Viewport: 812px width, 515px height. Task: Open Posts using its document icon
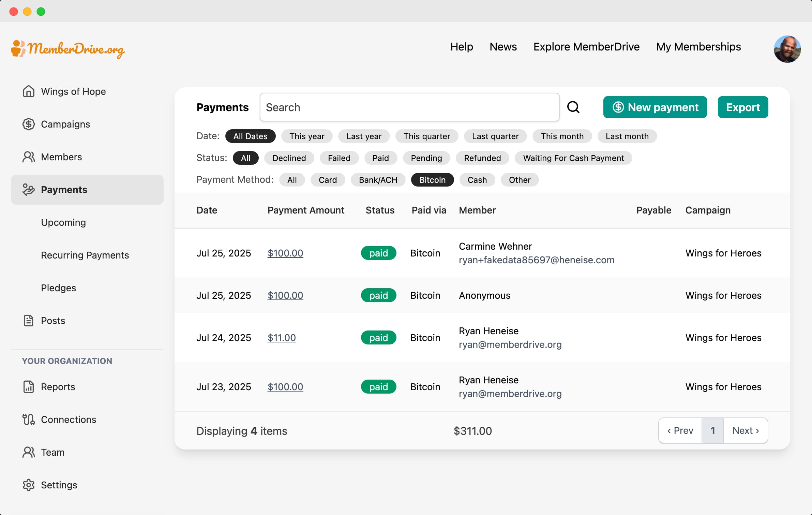coord(29,321)
